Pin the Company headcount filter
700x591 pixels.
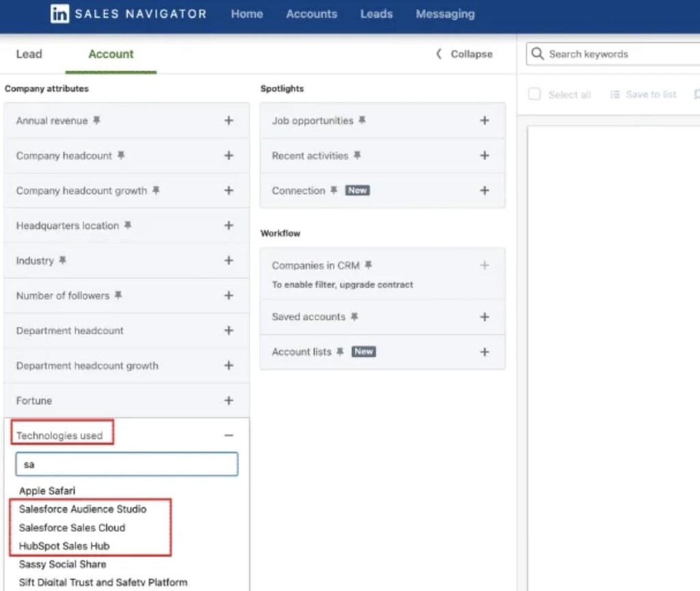(x=120, y=155)
